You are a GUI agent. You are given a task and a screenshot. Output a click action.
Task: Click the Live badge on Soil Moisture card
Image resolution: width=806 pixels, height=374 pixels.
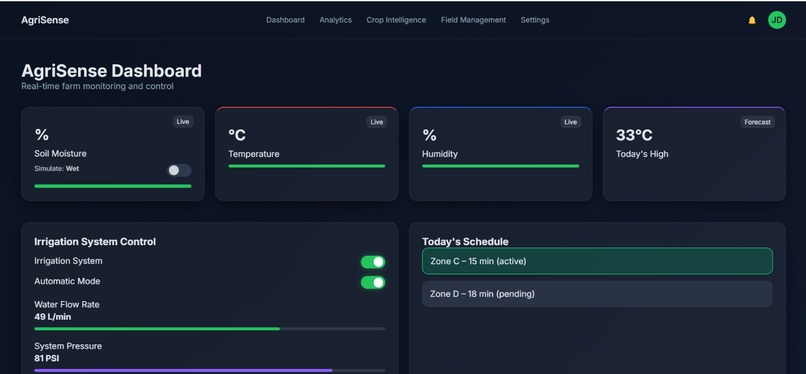[x=183, y=122]
